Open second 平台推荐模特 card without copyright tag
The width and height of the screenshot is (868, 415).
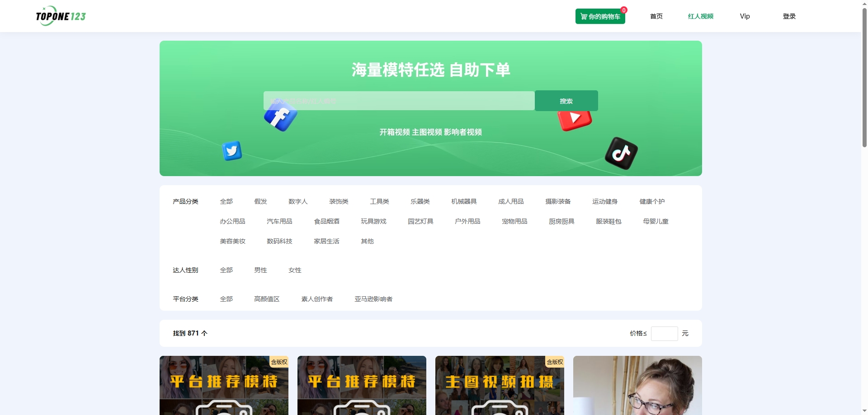pos(362,385)
